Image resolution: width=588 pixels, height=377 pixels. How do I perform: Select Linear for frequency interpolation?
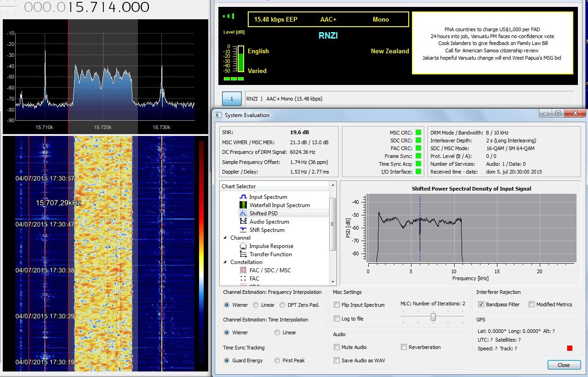(257, 305)
